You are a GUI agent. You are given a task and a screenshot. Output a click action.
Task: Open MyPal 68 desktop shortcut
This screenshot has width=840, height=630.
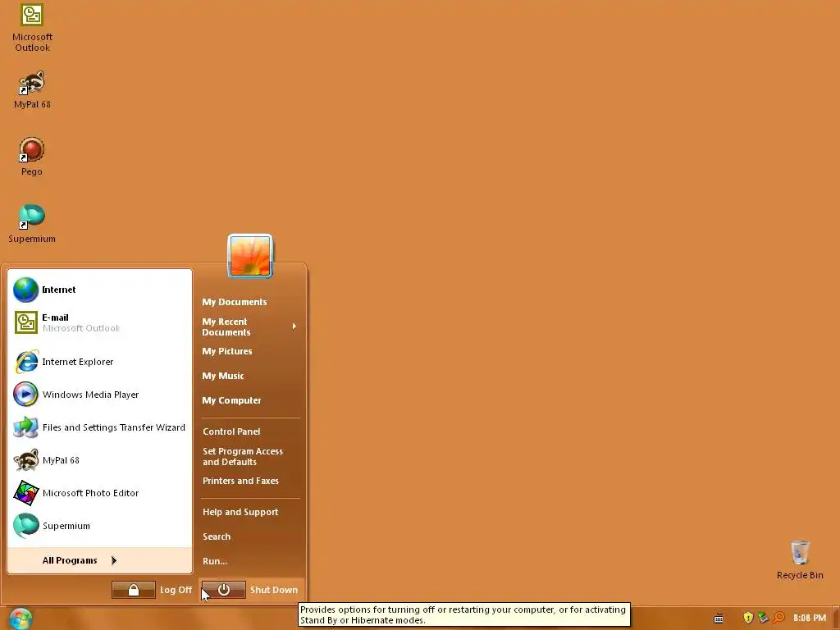[x=32, y=89]
